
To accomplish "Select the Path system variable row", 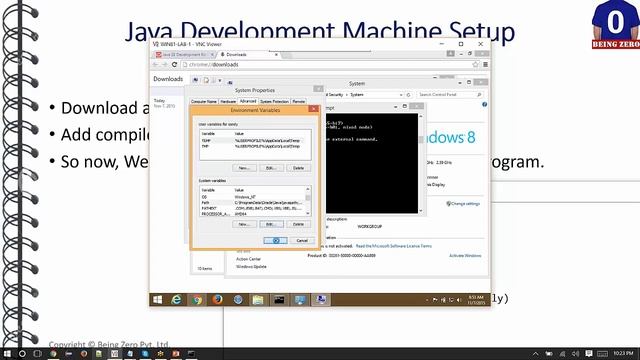I will tap(252, 202).
